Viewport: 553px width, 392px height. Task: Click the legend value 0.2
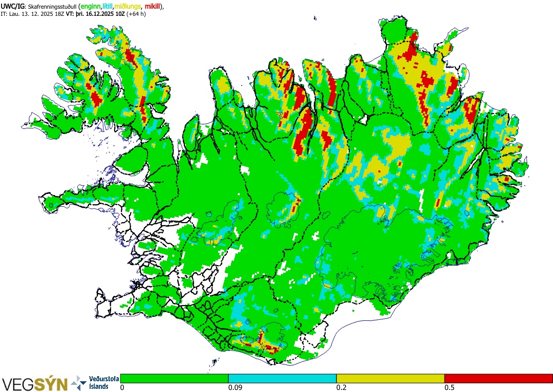coord(341,387)
